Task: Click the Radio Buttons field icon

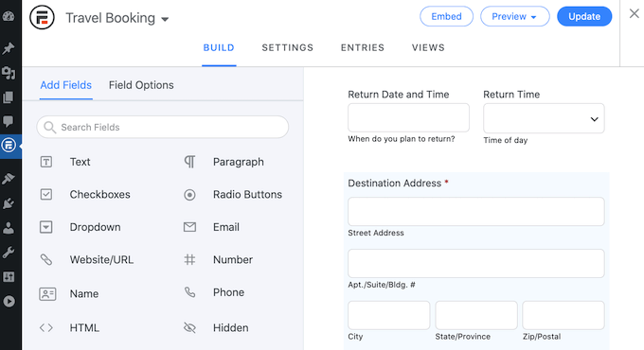Action: [189, 195]
